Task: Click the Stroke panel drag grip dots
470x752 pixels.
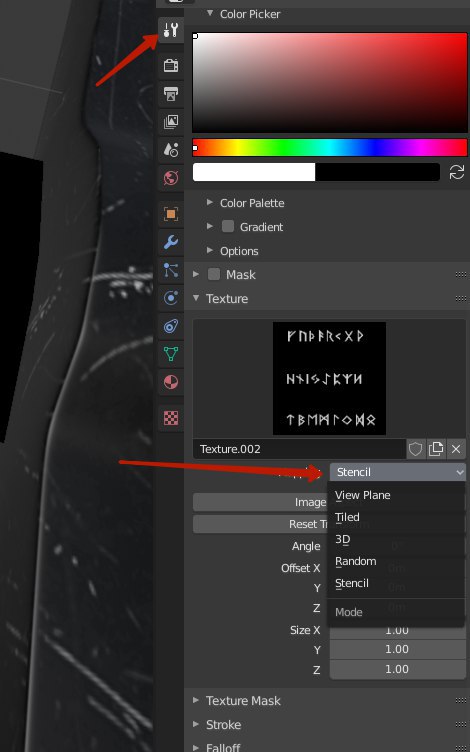Action: click(x=461, y=725)
